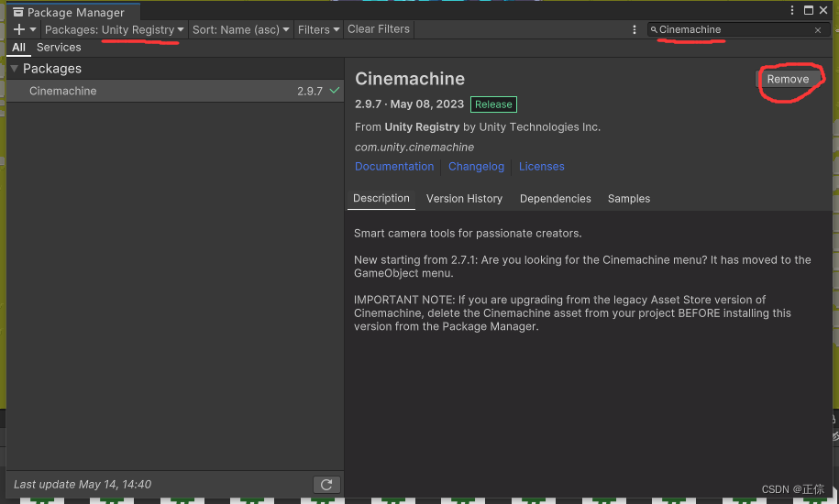Click the Clear Filters button

tap(379, 28)
